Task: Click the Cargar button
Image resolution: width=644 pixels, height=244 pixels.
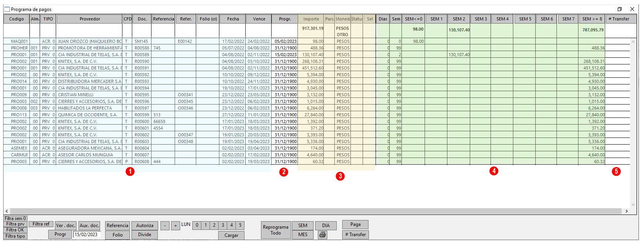Action: click(x=231, y=235)
